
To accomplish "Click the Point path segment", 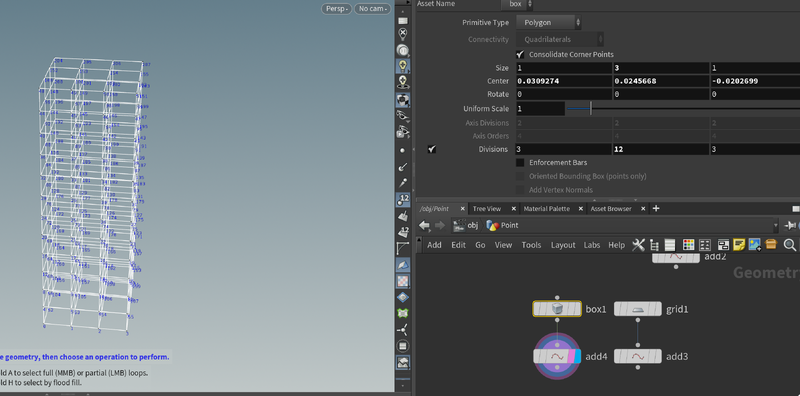I will pyautogui.click(x=503, y=226).
